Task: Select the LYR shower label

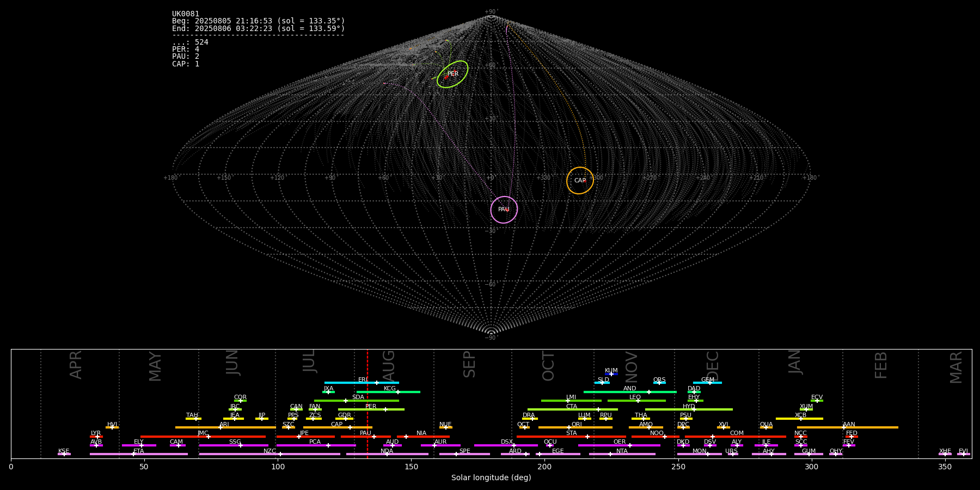Action: [x=96, y=433]
